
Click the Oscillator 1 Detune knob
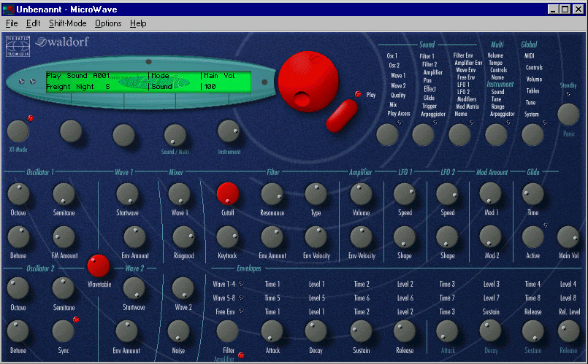click(x=18, y=237)
